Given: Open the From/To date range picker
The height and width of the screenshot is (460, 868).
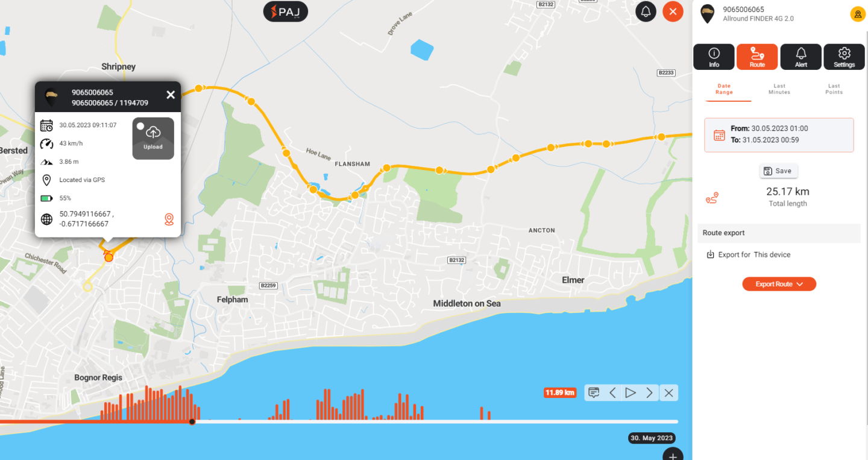Looking at the screenshot, I should (779, 134).
